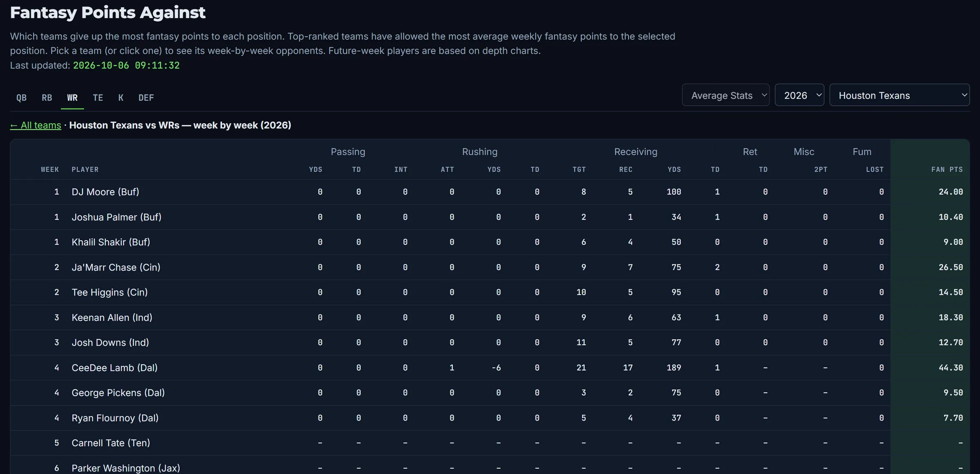Open the Houston Texans team dropdown
This screenshot has height=474, width=980.
899,95
